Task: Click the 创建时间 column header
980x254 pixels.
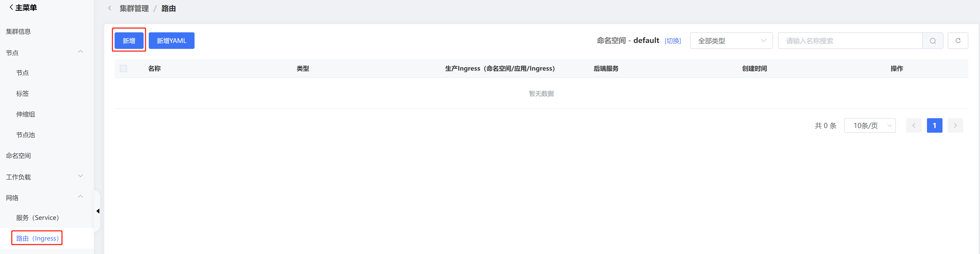Action: click(754, 69)
